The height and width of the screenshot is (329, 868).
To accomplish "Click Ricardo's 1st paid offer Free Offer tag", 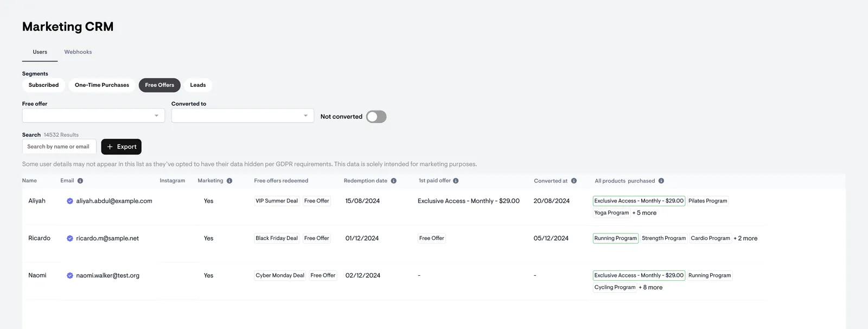I will click(432, 238).
